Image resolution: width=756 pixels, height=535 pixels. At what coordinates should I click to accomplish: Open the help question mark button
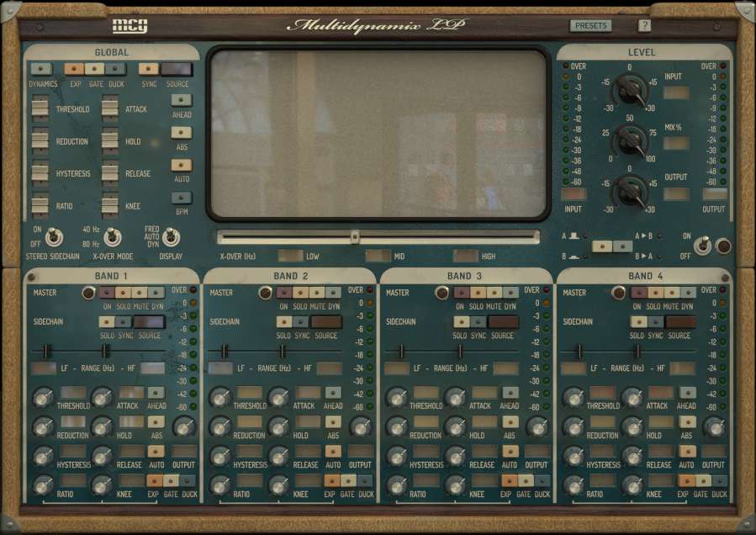(645, 25)
